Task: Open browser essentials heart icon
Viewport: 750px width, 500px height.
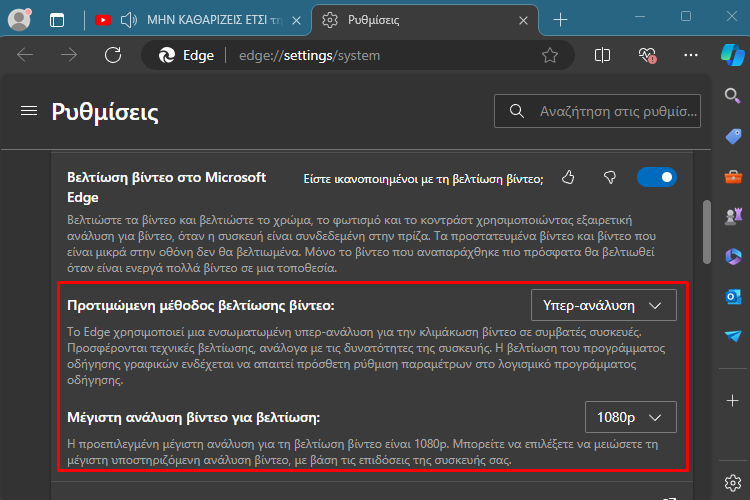Action: click(647, 56)
